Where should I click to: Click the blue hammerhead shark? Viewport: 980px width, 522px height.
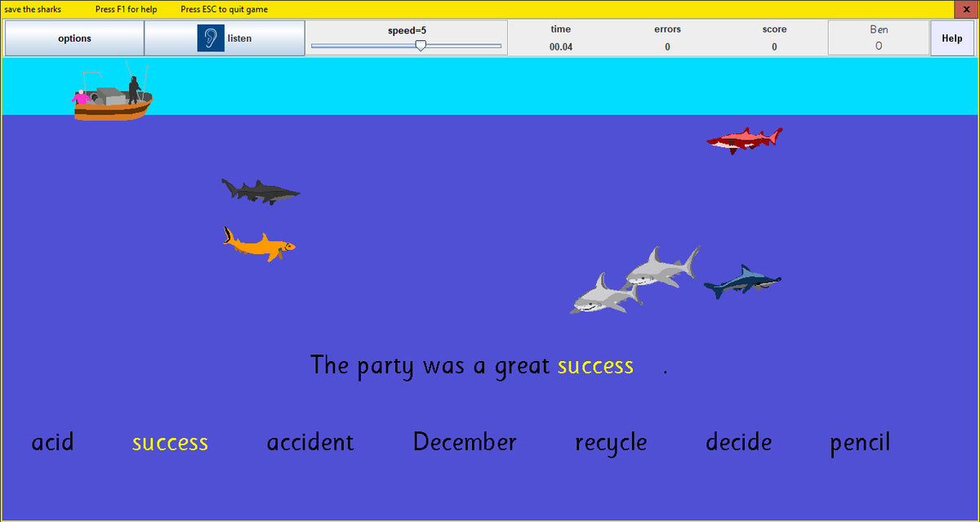[742, 281]
